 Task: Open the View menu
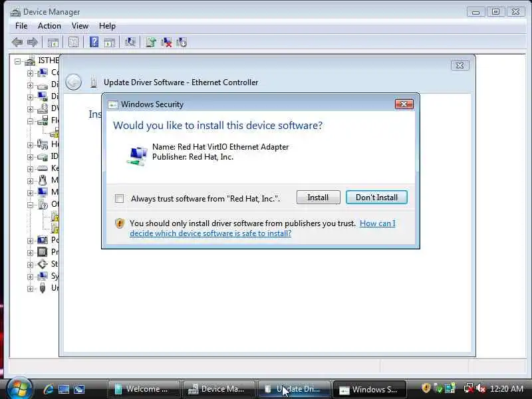pos(80,26)
